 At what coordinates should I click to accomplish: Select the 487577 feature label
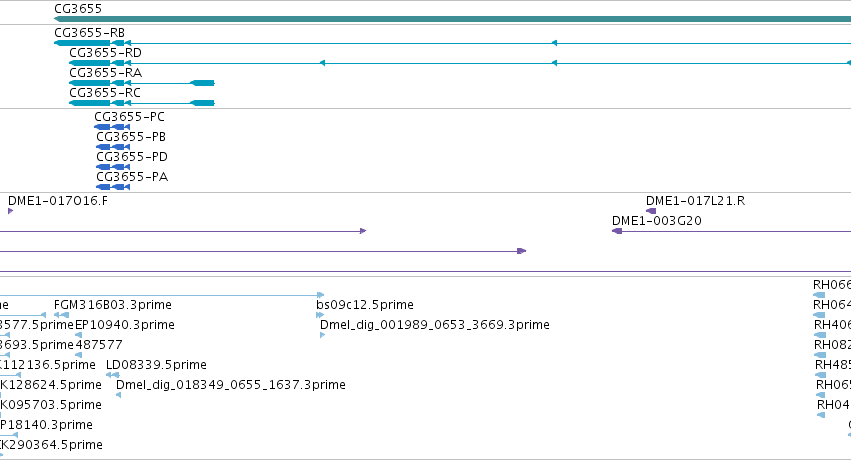(x=99, y=345)
